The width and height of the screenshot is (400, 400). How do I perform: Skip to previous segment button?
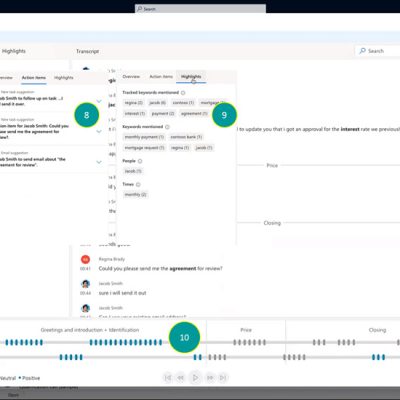168,378
